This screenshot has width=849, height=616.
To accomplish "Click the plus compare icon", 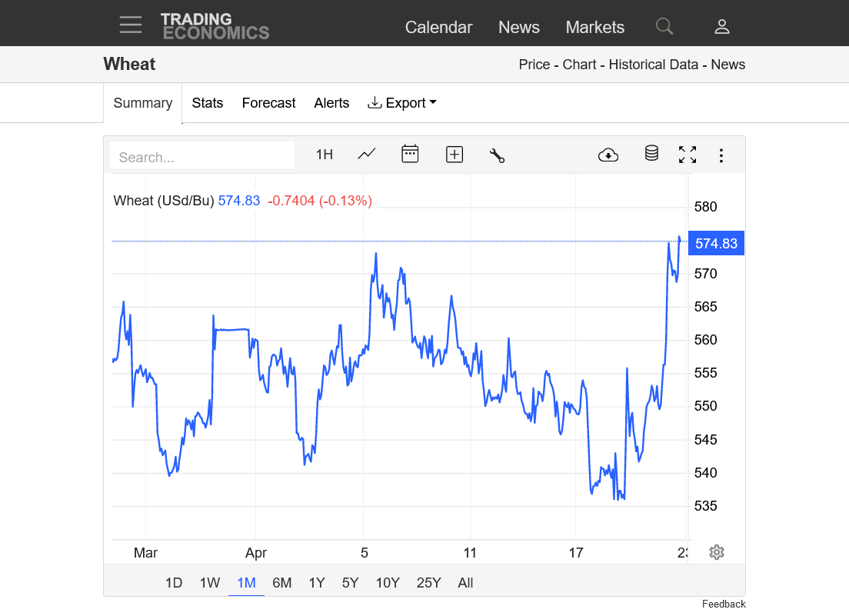I will 454,155.
